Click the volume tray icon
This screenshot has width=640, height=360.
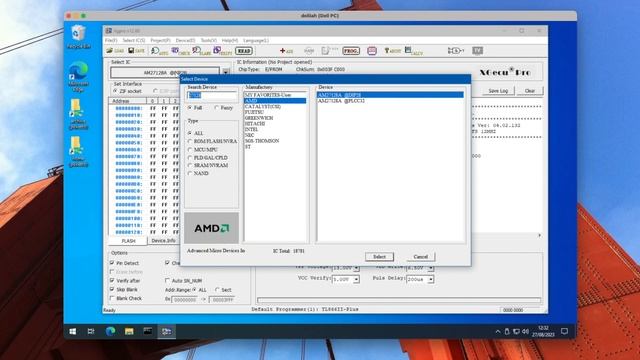[525, 331]
